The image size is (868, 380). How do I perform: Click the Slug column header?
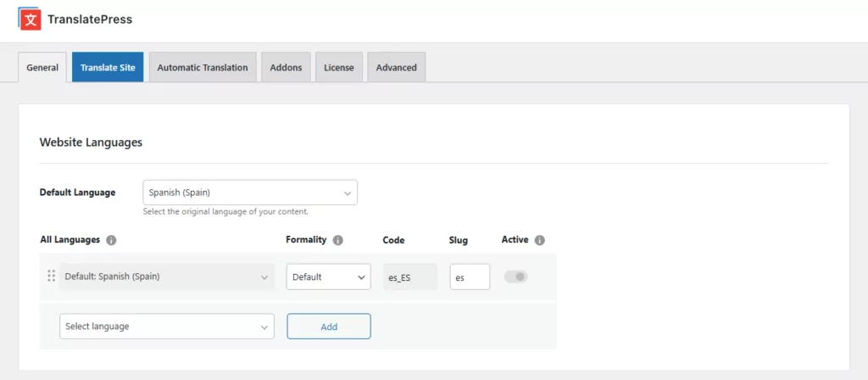point(459,240)
